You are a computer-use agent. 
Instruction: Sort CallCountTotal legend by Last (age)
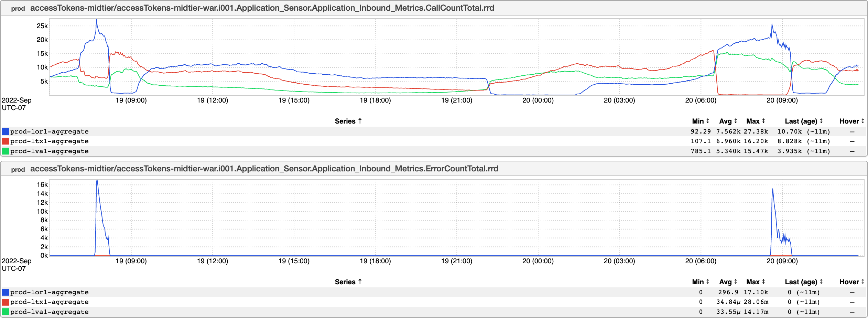[x=804, y=121]
